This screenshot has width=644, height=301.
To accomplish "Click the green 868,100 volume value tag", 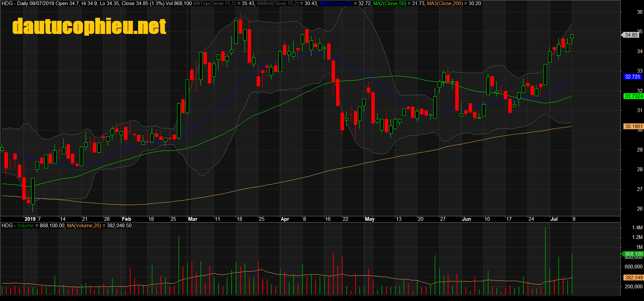I will tap(633, 254).
